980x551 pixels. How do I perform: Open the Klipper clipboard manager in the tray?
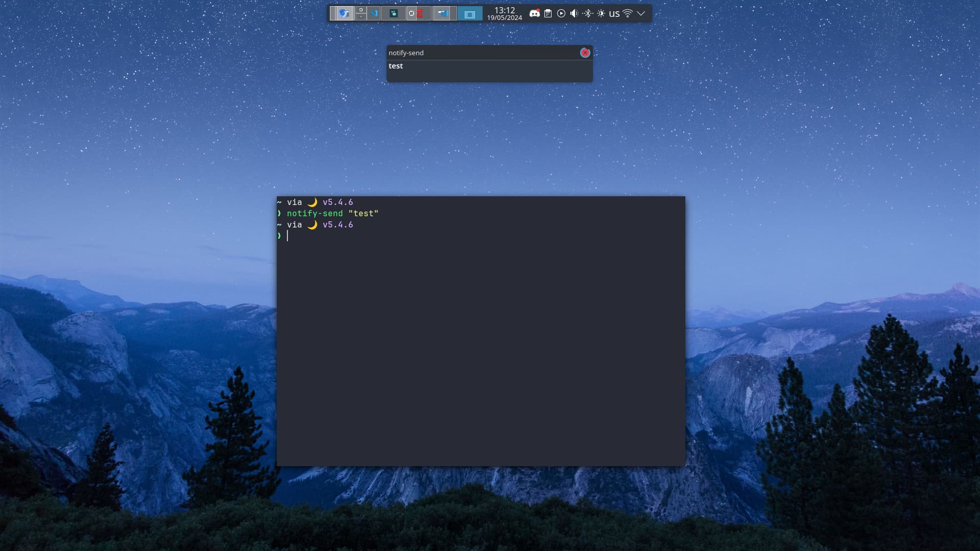click(x=548, y=13)
